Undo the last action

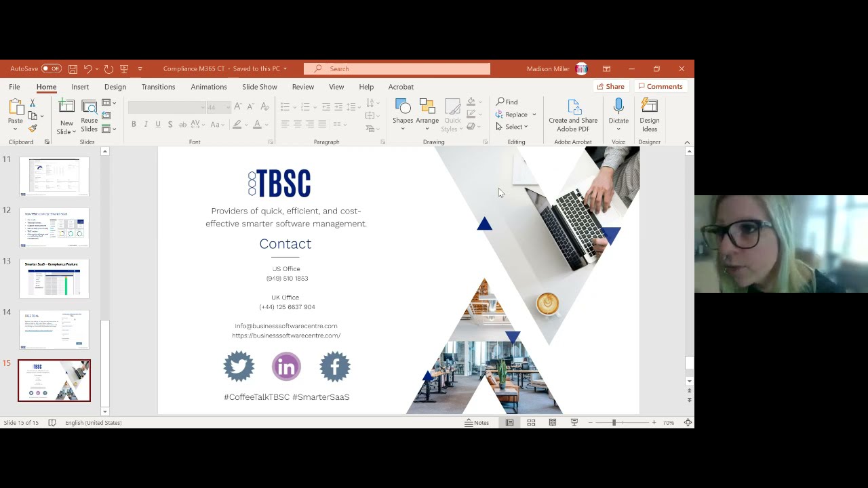coord(87,68)
